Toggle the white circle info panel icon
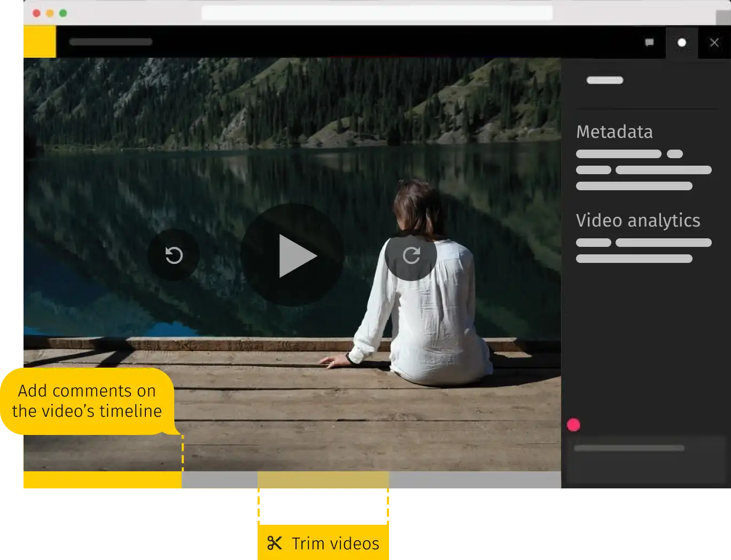The height and width of the screenshot is (560, 731). tap(682, 42)
